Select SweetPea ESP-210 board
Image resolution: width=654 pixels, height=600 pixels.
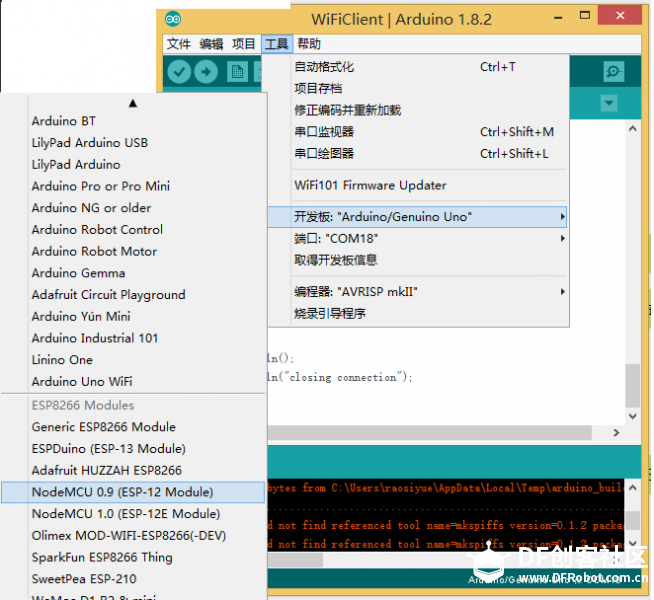(133, 579)
